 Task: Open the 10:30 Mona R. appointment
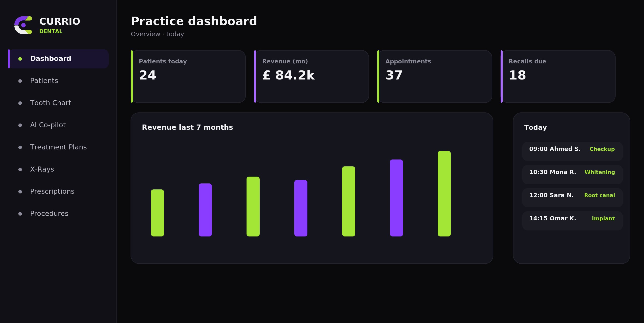pyautogui.click(x=573, y=175)
